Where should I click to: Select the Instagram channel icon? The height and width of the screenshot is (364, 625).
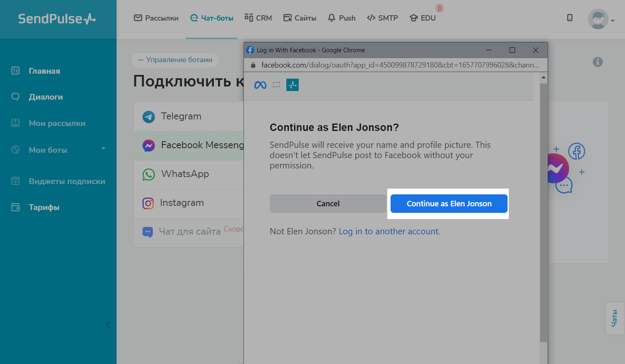[x=148, y=203]
